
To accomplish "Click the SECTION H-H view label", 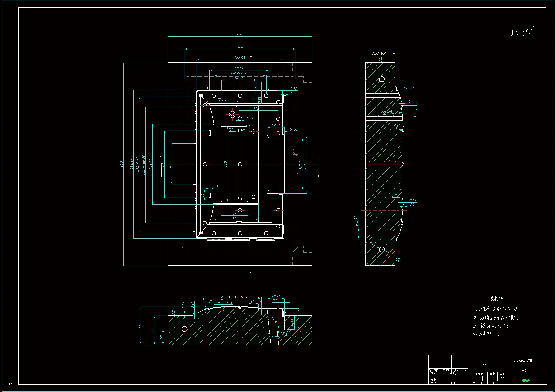I will click(385, 53).
